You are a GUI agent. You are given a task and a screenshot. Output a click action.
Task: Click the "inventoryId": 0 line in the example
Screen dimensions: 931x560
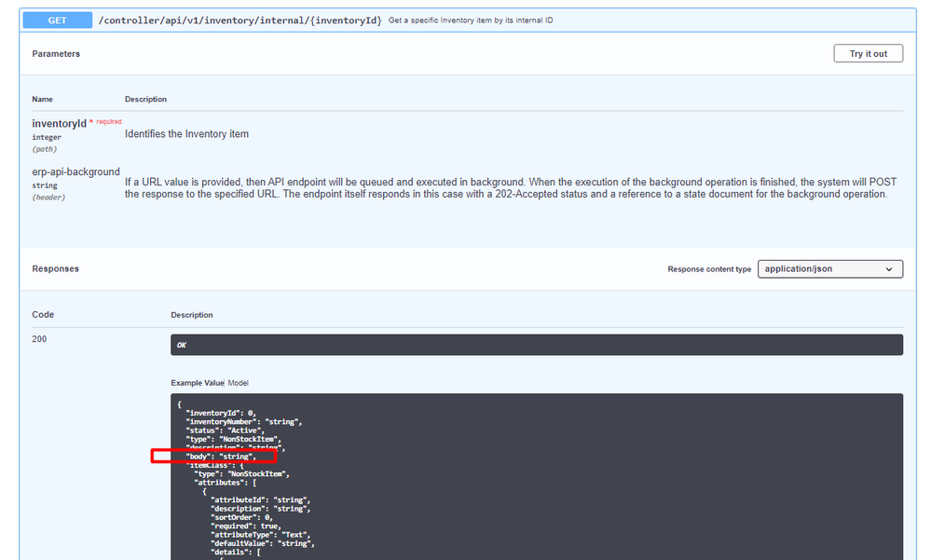coord(221,414)
